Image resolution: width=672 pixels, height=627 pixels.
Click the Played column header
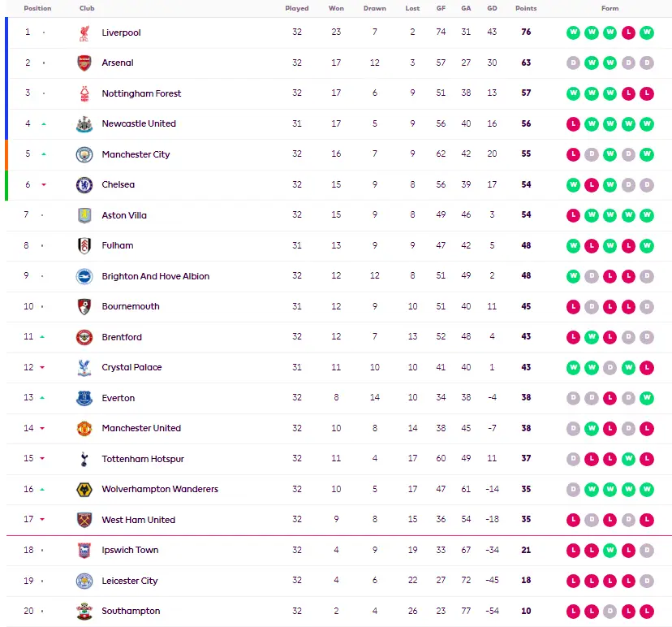pos(297,8)
